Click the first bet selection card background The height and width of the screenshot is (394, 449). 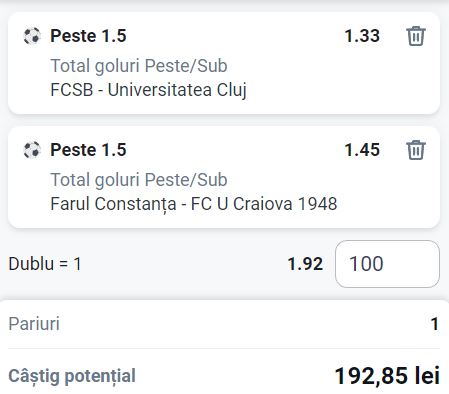point(224,63)
